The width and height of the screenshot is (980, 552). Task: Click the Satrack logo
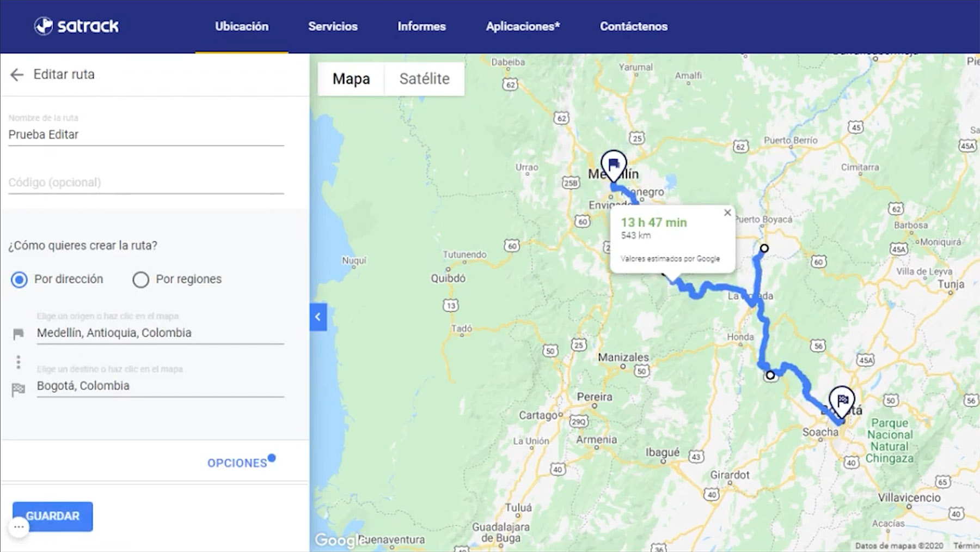(76, 26)
